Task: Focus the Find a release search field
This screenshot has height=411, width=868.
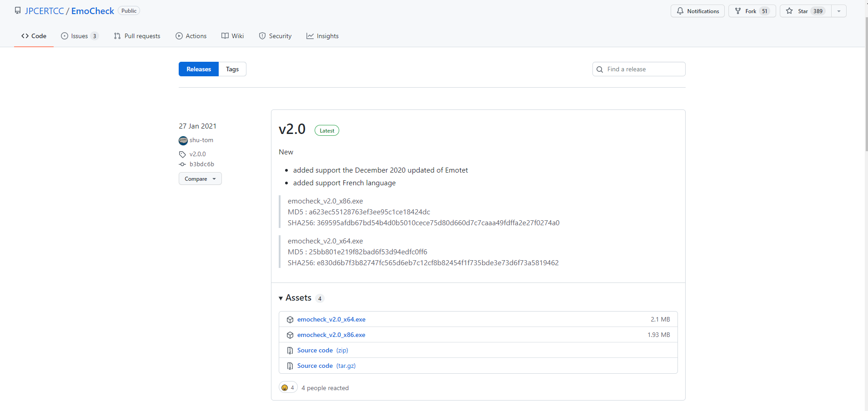Action: (639, 69)
